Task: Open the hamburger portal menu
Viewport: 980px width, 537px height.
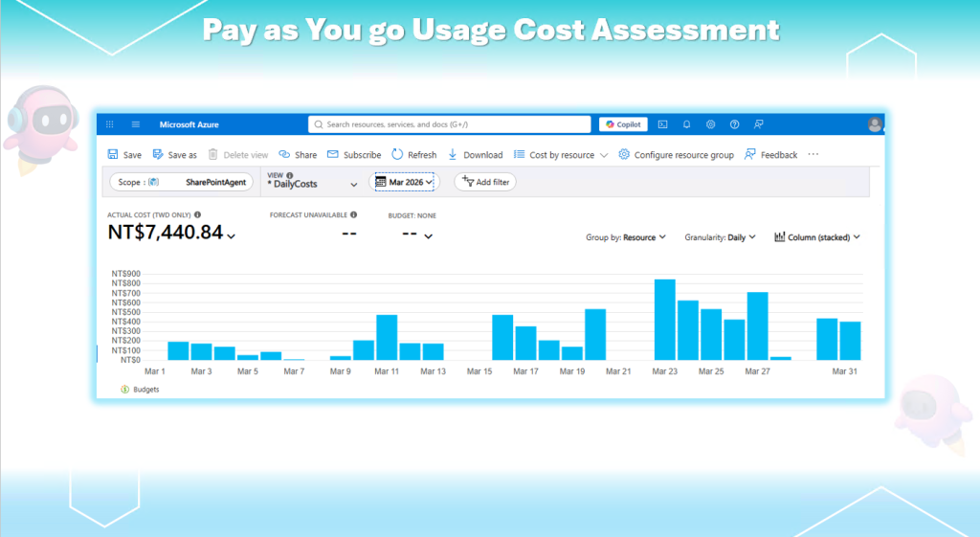Action: pos(136,124)
